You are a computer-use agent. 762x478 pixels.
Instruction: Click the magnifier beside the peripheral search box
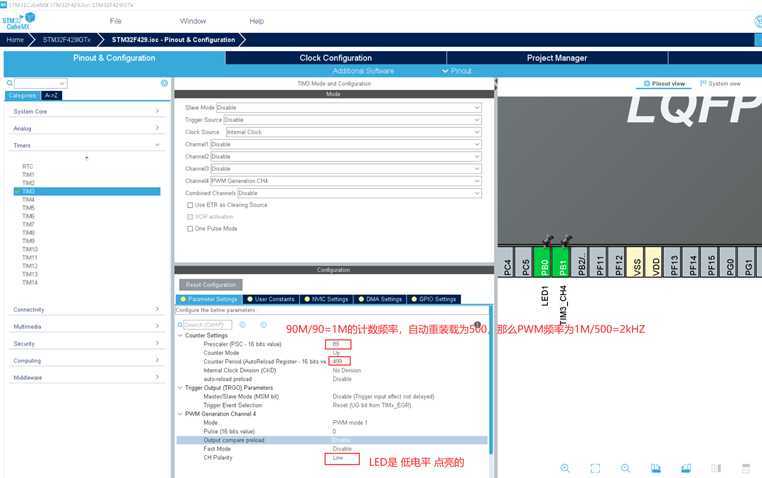(9, 84)
